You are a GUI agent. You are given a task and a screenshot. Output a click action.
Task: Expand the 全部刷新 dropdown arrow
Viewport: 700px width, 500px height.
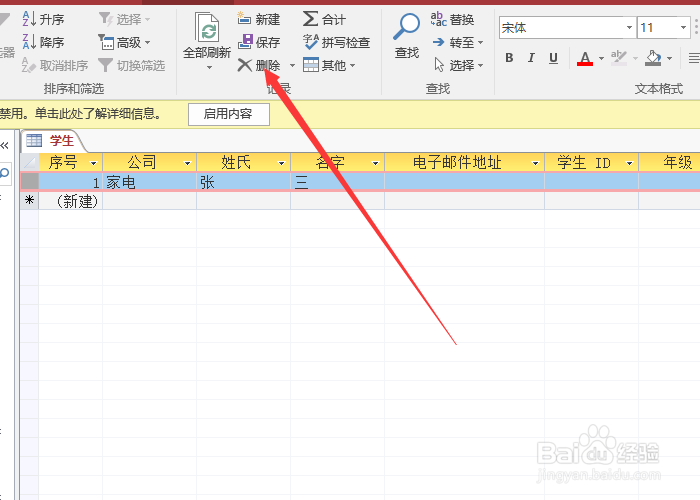209,68
